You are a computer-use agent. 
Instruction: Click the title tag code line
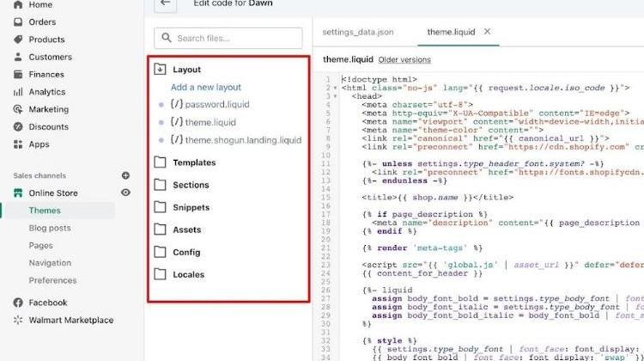(437, 198)
